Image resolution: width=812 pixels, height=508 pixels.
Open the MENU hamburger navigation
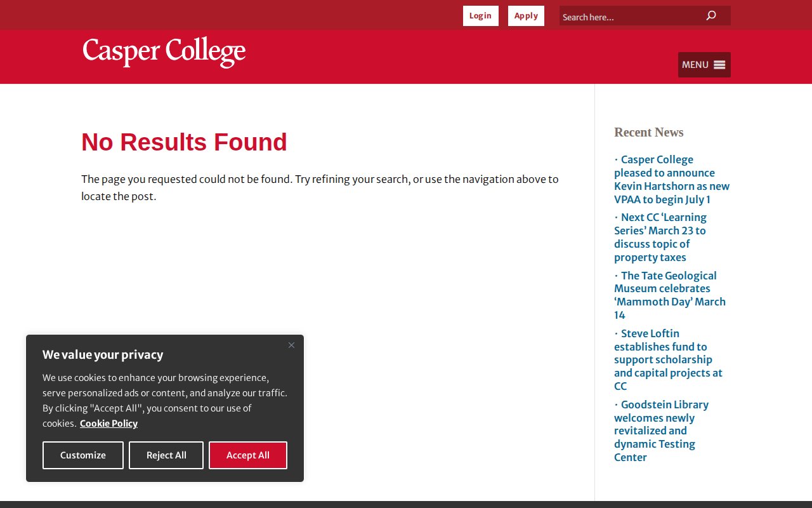[x=704, y=65]
